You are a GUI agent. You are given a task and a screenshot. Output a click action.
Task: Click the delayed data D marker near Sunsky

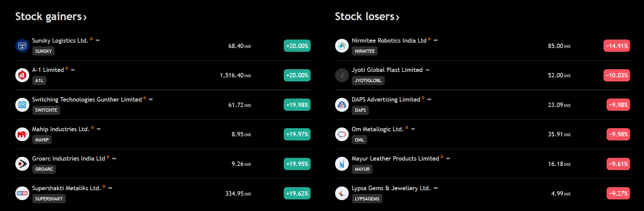[91, 39]
